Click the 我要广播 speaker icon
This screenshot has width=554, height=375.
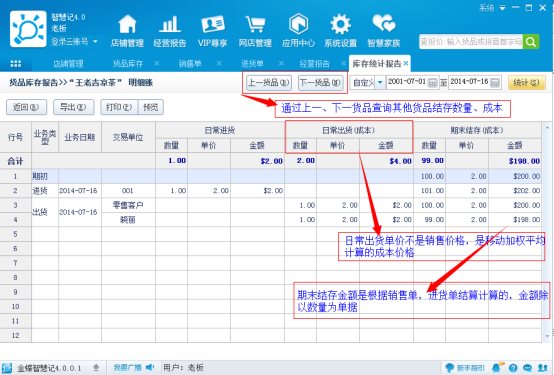point(150,368)
